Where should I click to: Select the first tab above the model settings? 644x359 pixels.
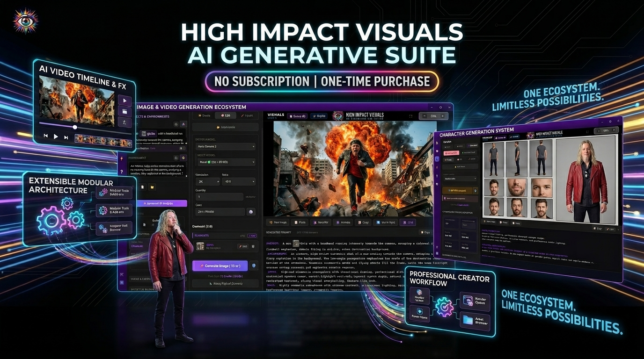[x=205, y=115]
